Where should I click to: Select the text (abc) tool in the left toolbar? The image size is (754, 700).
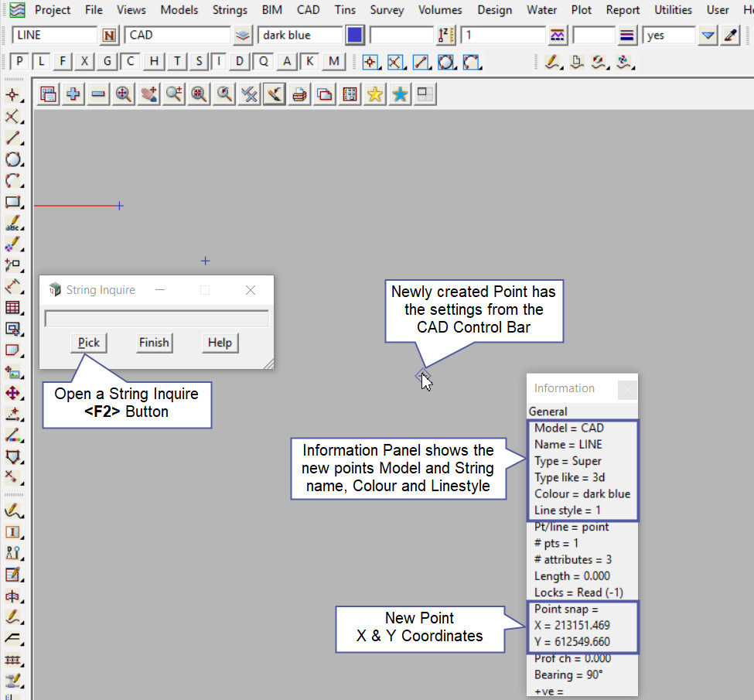click(x=13, y=224)
